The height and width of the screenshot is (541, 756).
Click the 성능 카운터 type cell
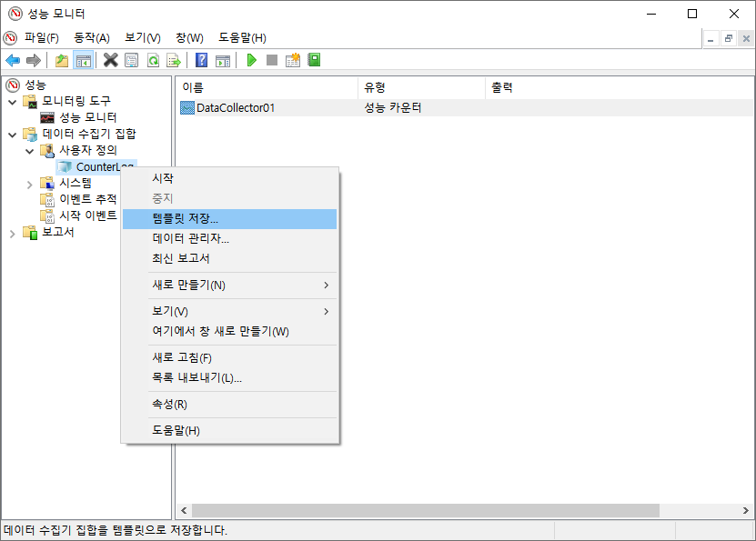point(393,107)
